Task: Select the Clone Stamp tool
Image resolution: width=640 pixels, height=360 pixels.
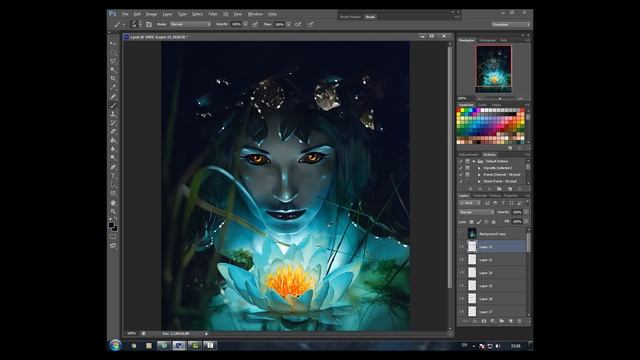Action: pyautogui.click(x=113, y=114)
